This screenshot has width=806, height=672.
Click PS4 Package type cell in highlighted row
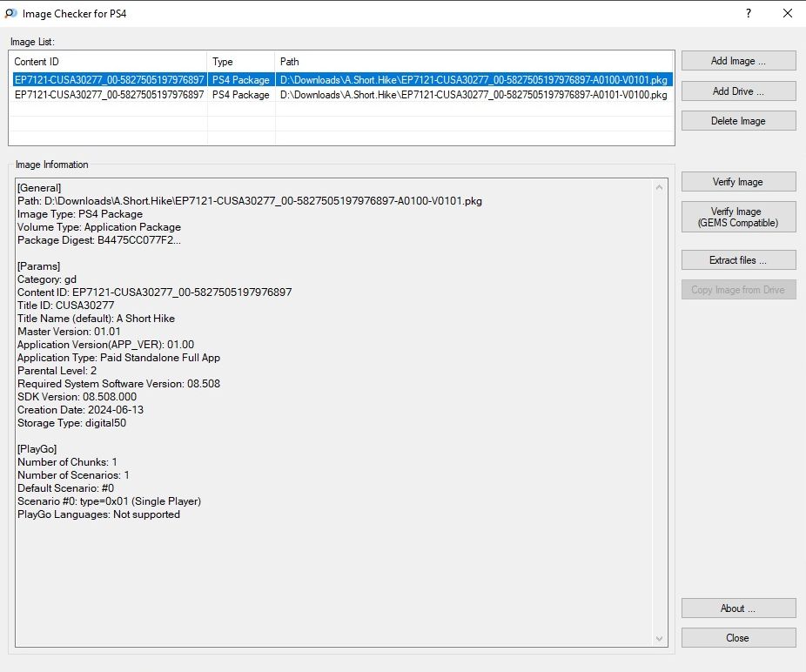(241, 80)
